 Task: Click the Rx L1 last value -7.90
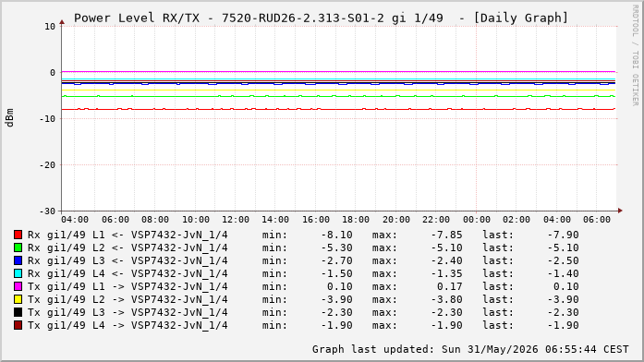click(x=563, y=235)
